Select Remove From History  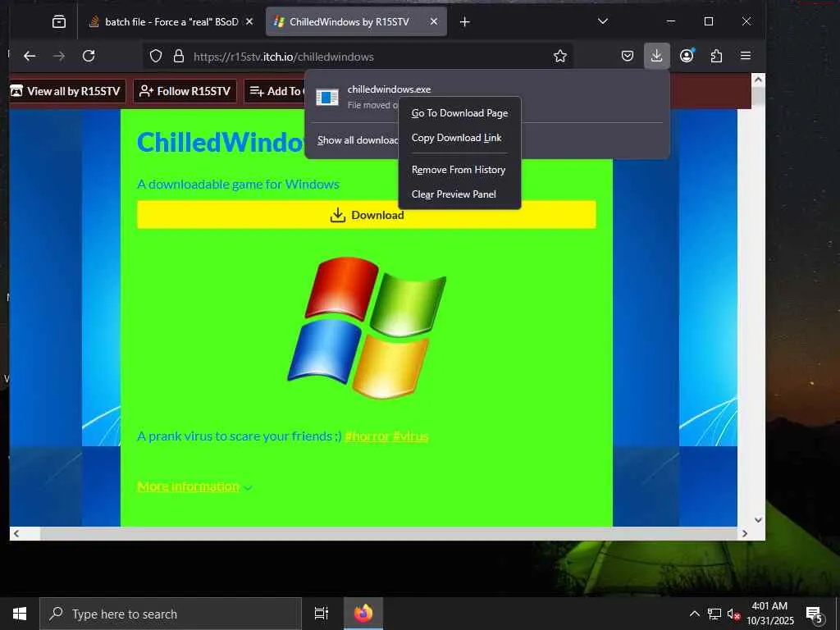point(459,170)
